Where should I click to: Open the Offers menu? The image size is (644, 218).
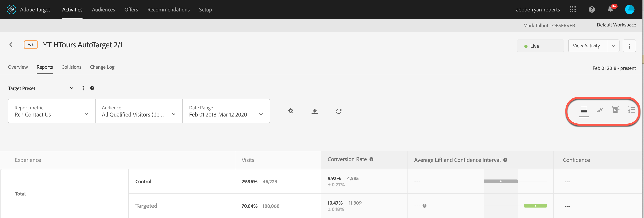131,9
